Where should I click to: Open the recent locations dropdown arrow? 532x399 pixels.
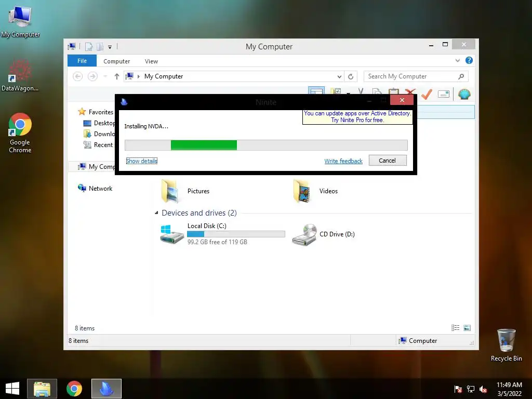tap(105, 76)
